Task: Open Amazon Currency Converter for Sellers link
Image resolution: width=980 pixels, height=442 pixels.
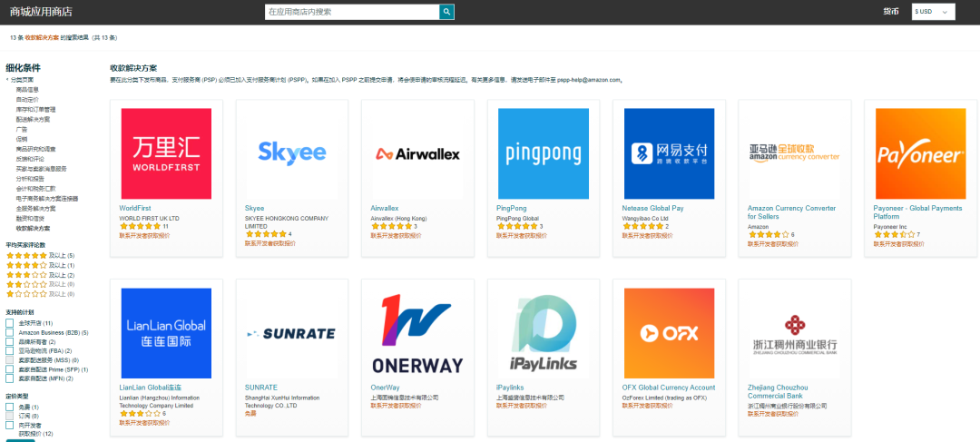Action: (791, 212)
